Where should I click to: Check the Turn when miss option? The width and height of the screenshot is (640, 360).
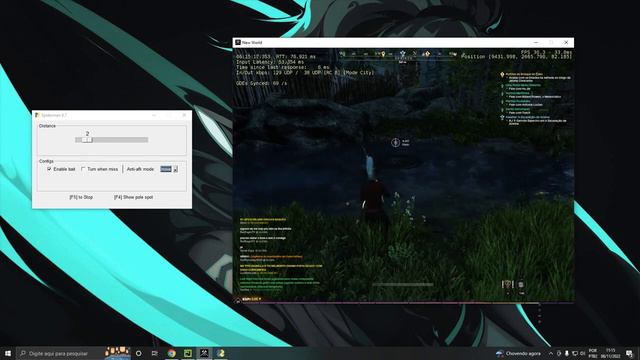[x=83, y=169]
